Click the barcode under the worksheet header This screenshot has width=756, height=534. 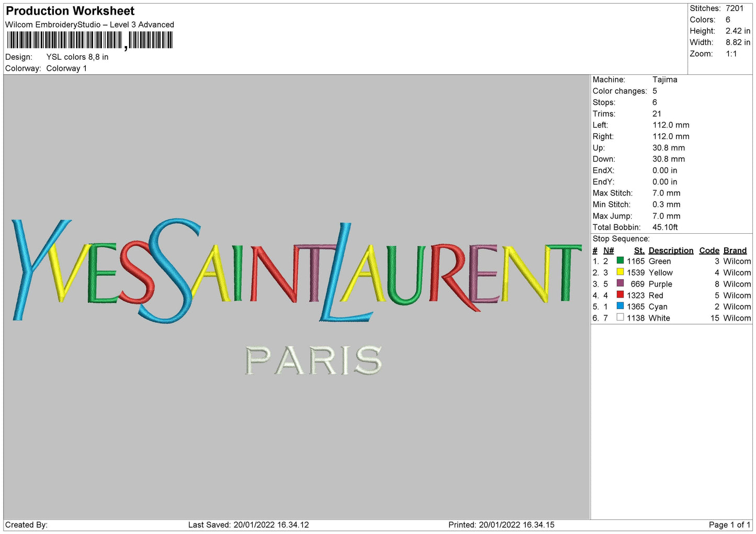point(89,40)
